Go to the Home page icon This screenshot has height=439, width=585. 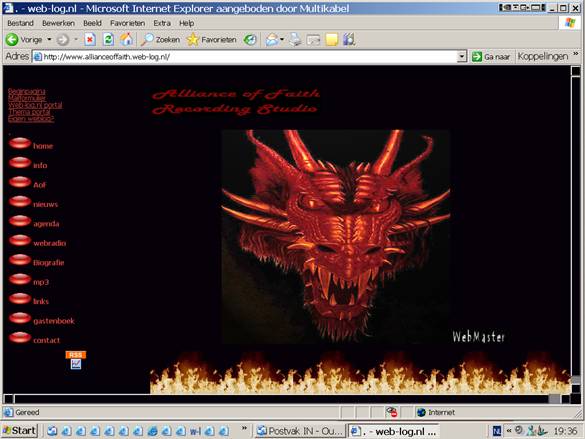click(126, 40)
